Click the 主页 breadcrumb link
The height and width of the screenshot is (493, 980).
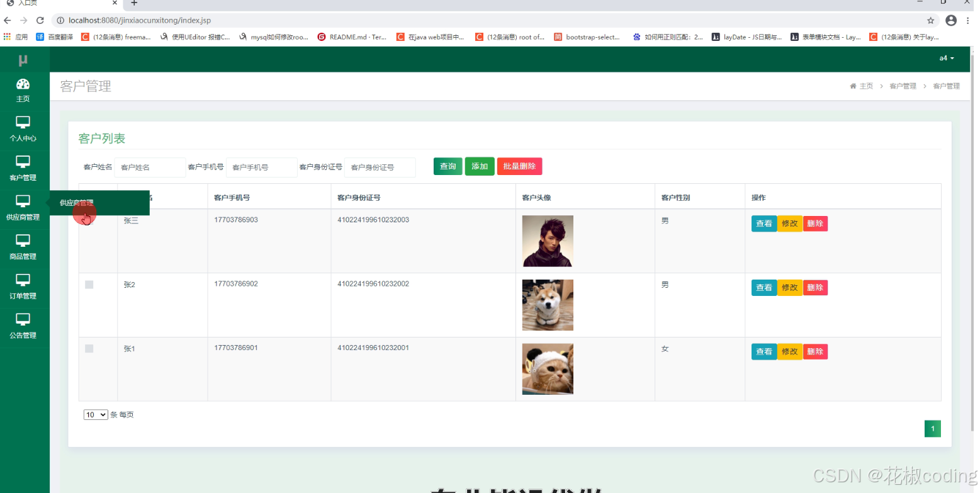point(865,86)
